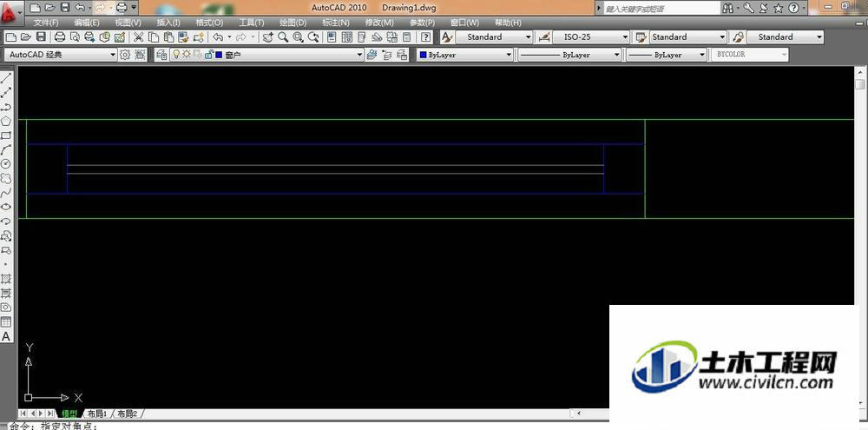Toggle layer lock padlock icon

tap(209, 55)
